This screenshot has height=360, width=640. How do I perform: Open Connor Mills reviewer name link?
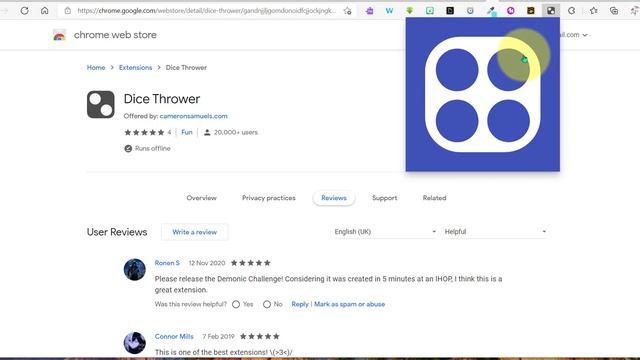174,337
